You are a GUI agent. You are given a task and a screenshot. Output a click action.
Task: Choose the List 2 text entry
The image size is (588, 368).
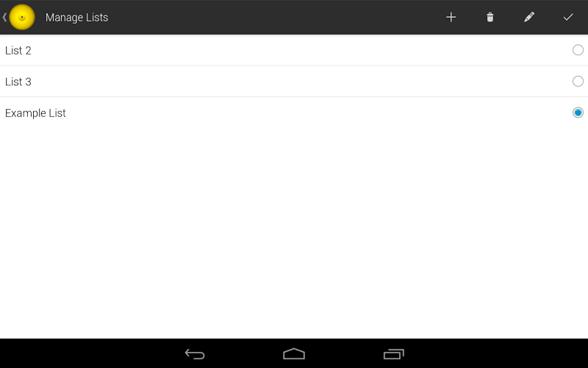pyautogui.click(x=18, y=50)
